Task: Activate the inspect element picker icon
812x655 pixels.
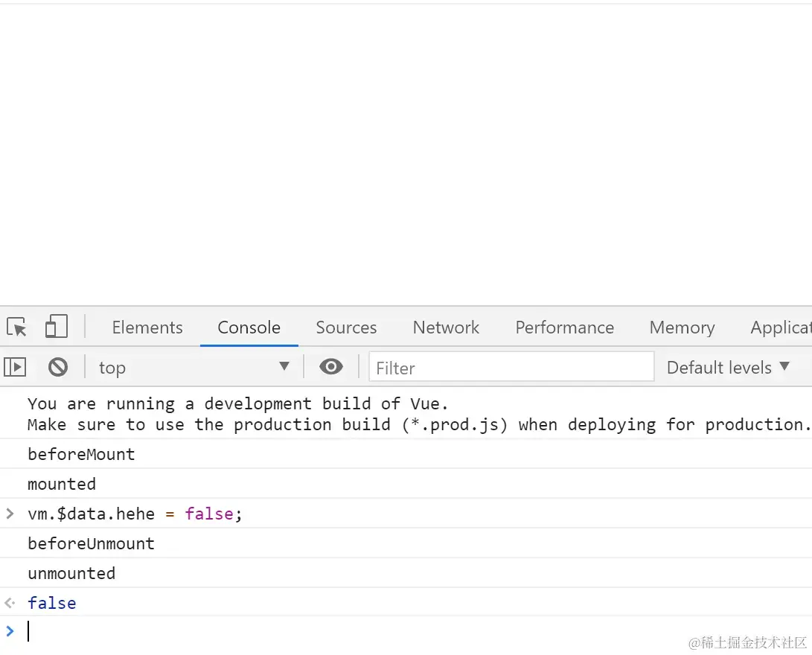Action: (x=16, y=327)
